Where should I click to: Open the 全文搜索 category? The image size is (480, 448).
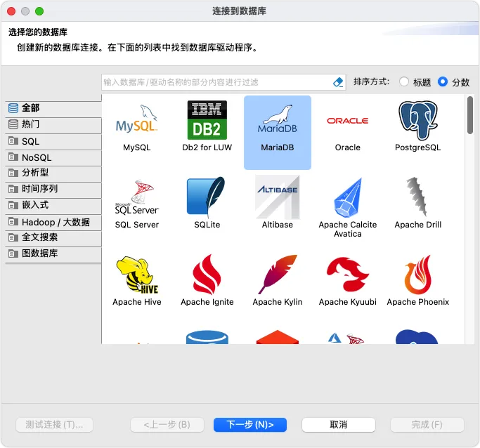click(53, 237)
